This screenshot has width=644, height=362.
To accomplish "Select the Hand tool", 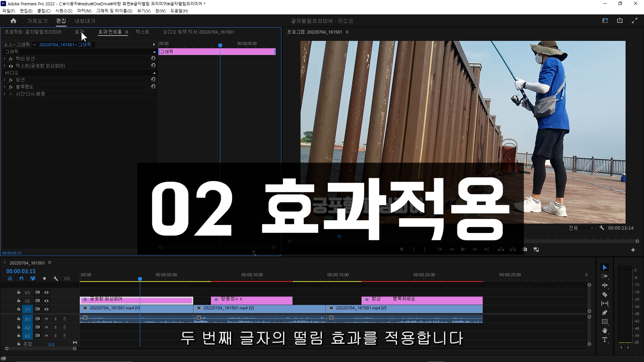I will [604, 330].
